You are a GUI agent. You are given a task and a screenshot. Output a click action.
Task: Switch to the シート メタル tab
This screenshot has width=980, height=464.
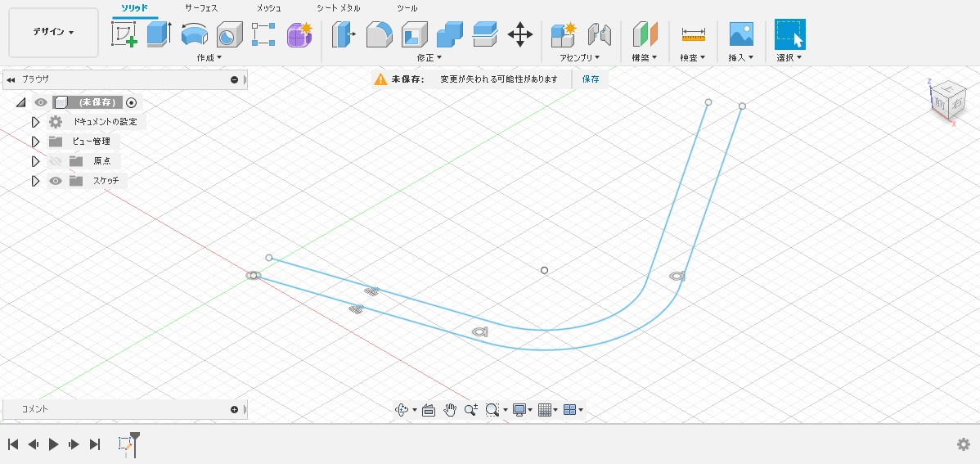point(338,8)
